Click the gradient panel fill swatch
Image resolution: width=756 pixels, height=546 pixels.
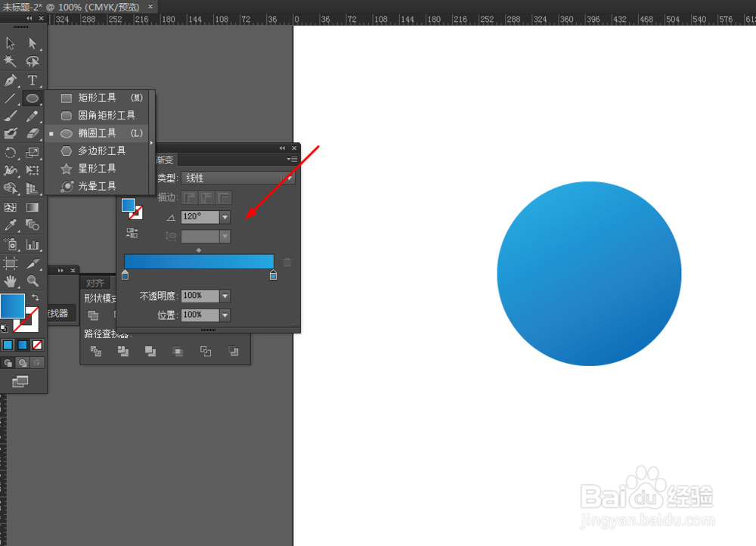click(129, 205)
